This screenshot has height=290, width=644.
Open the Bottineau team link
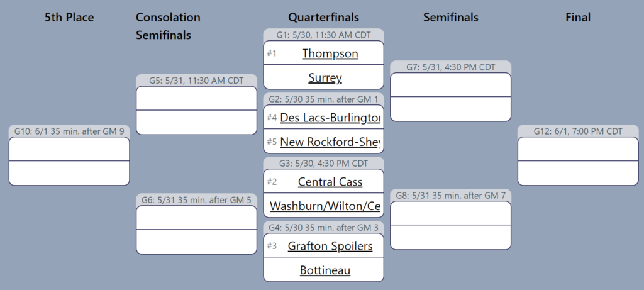325,270
